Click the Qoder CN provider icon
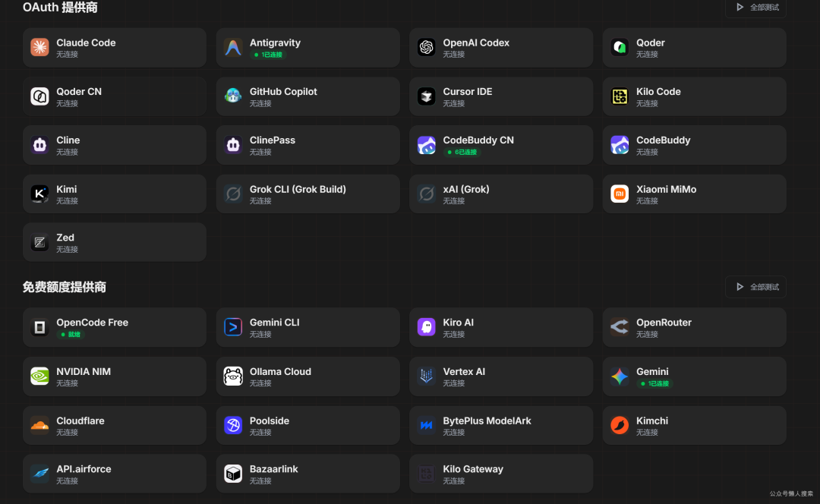This screenshot has height=504, width=820. pos(39,96)
